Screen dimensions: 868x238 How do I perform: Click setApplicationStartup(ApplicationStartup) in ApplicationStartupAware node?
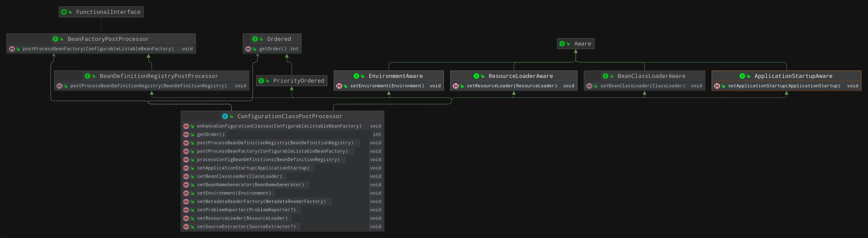[784, 86]
